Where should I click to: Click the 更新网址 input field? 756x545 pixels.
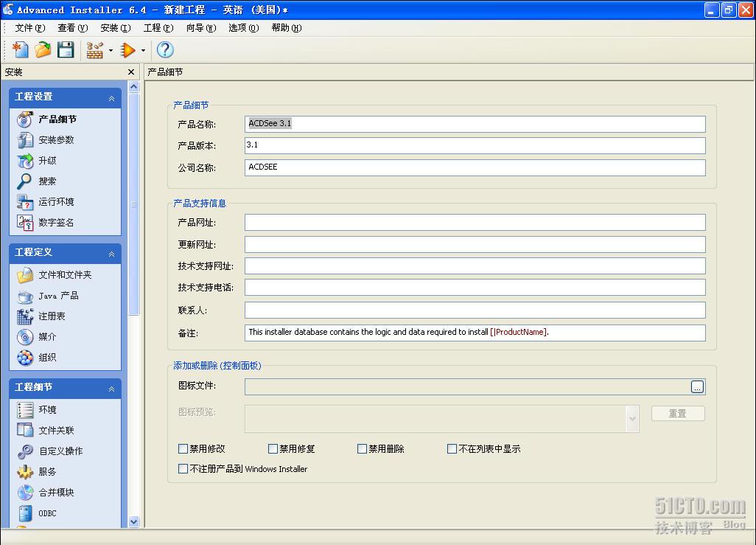tap(475, 245)
